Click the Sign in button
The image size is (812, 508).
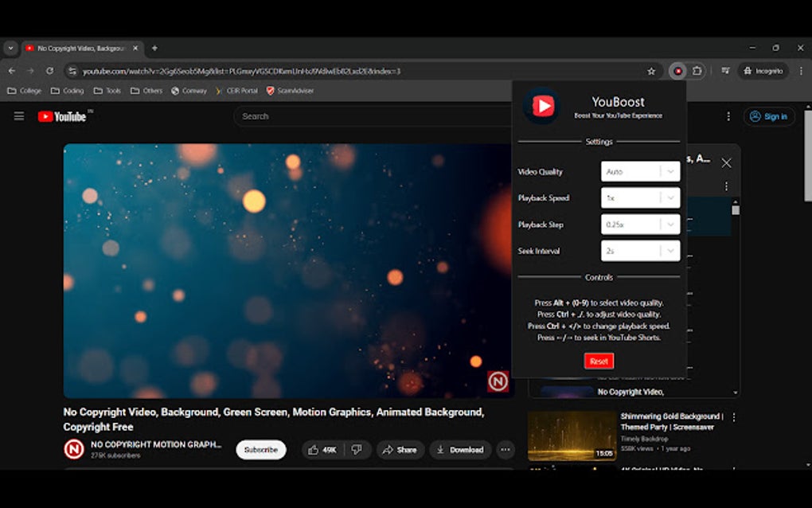(769, 116)
